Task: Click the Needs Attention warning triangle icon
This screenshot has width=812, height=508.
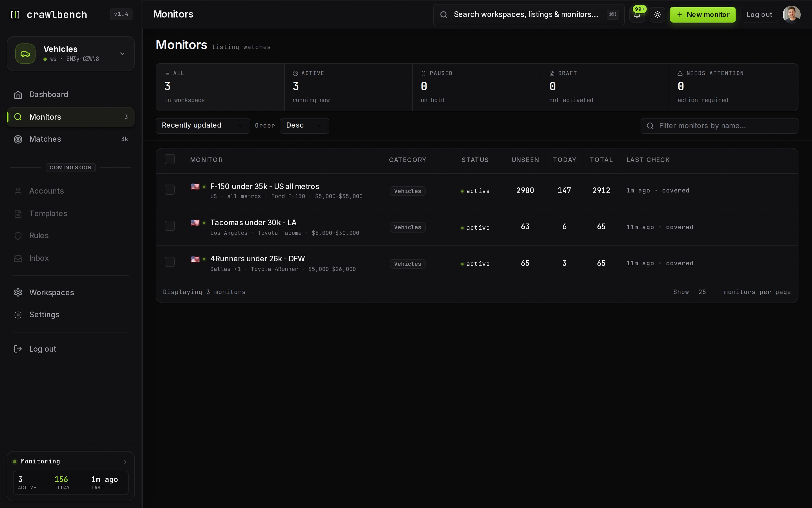Action: (x=680, y=73)
